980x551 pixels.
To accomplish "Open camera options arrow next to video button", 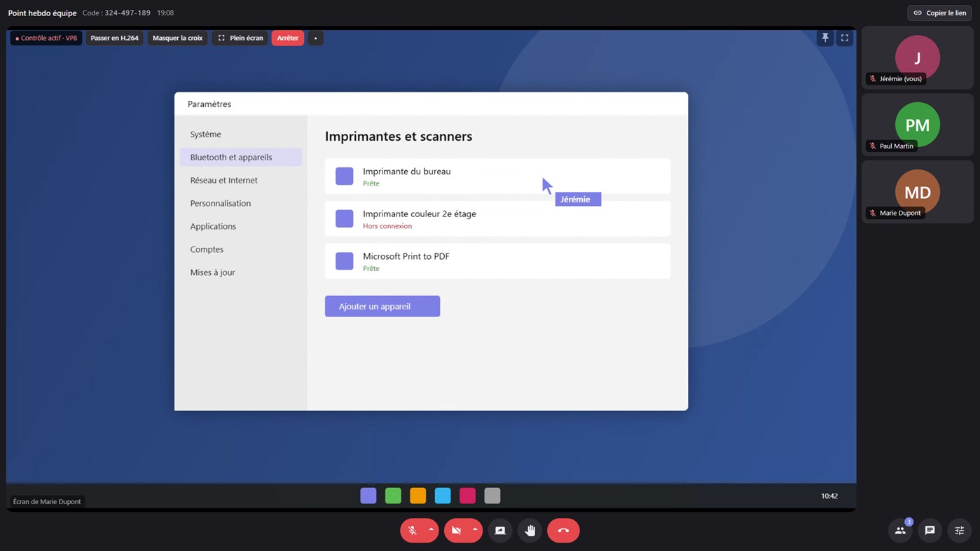I will pyautogui.click(x=475, y=530).
